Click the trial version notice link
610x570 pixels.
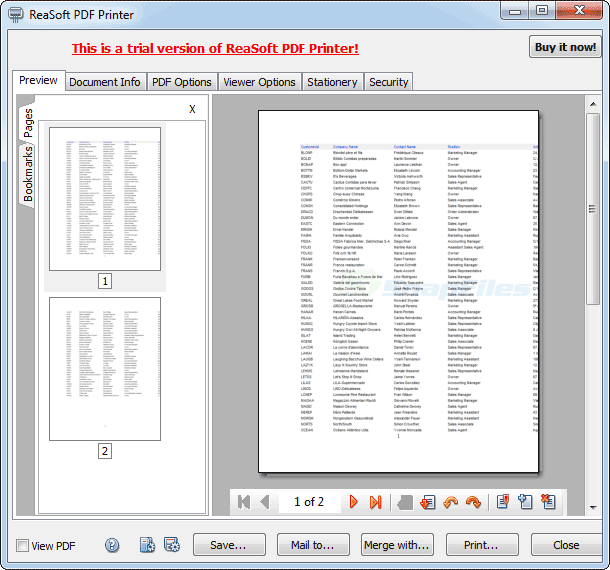215,49
